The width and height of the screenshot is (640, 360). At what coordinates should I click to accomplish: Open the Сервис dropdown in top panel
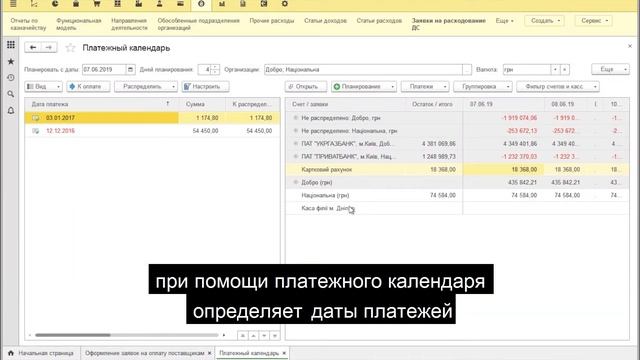pyautogui.click(x=593, y=20)
